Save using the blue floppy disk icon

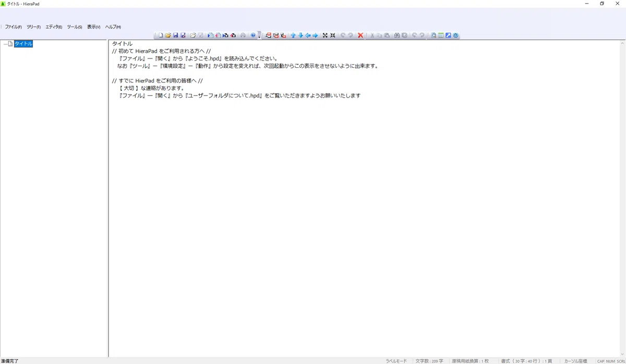(x=175, y=35)
